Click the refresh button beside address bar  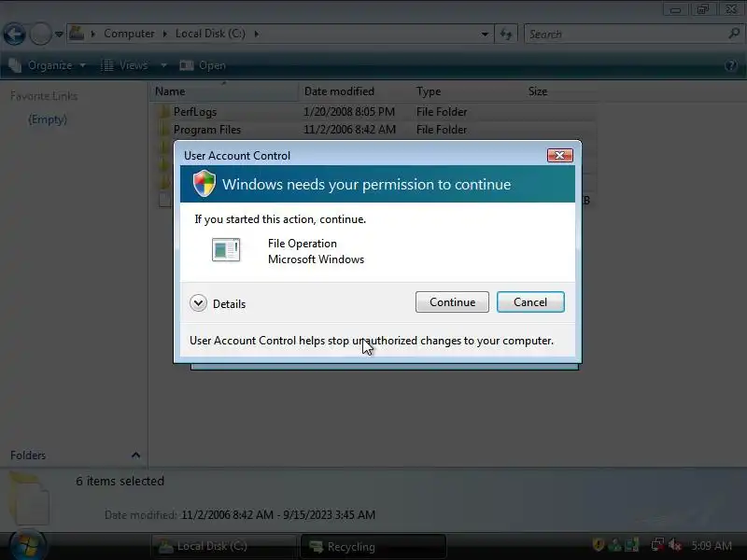coord(506,35)
